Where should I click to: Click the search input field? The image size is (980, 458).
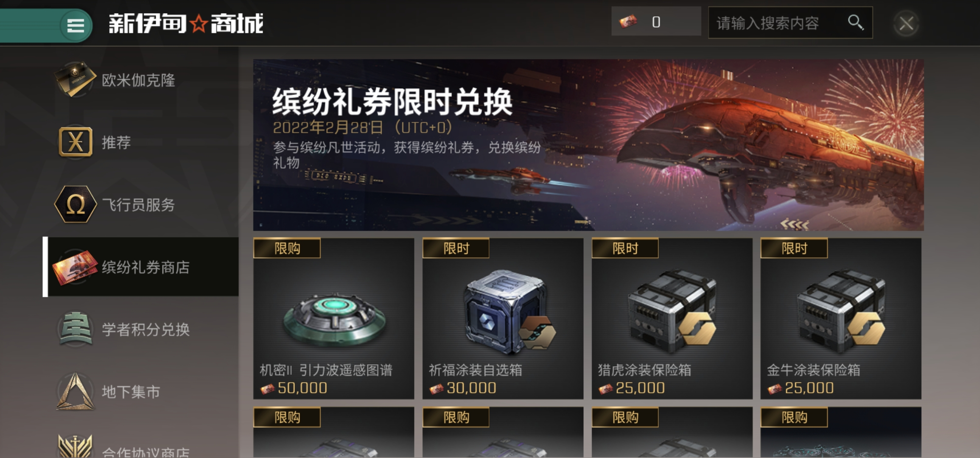coord(790,22)
